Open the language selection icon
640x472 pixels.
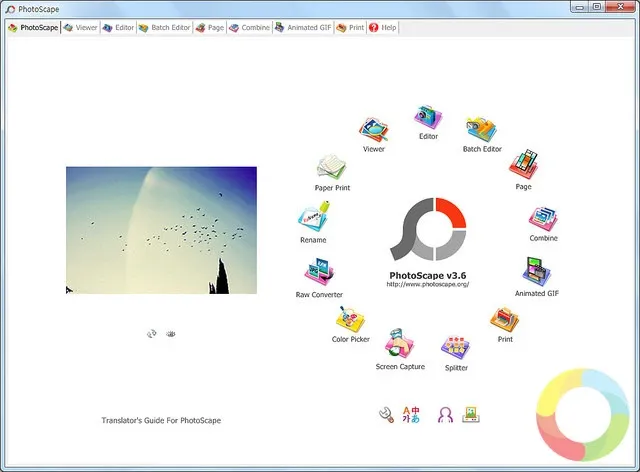point(411,414)
